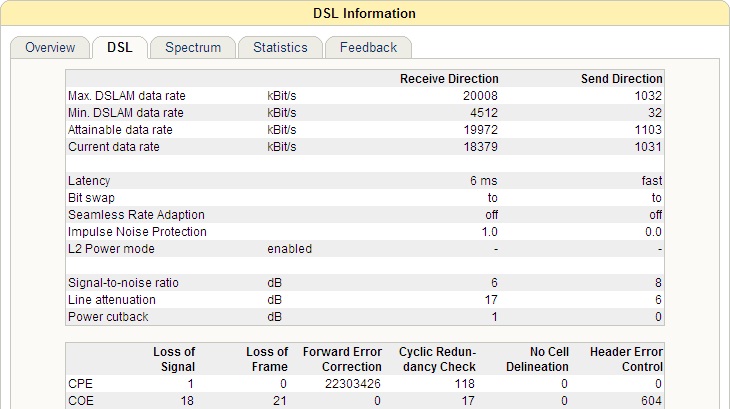This screenshot has width=730, height=409.
Task: Go to the Statistics tab
Action: pyautogui.click(x=280, y=47)
